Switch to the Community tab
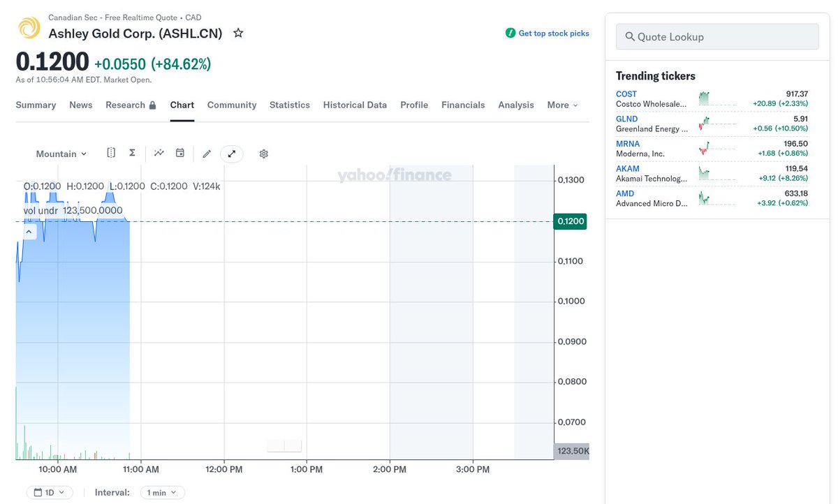The width and height of the screenshot is (838, 504). pos(232,105)
